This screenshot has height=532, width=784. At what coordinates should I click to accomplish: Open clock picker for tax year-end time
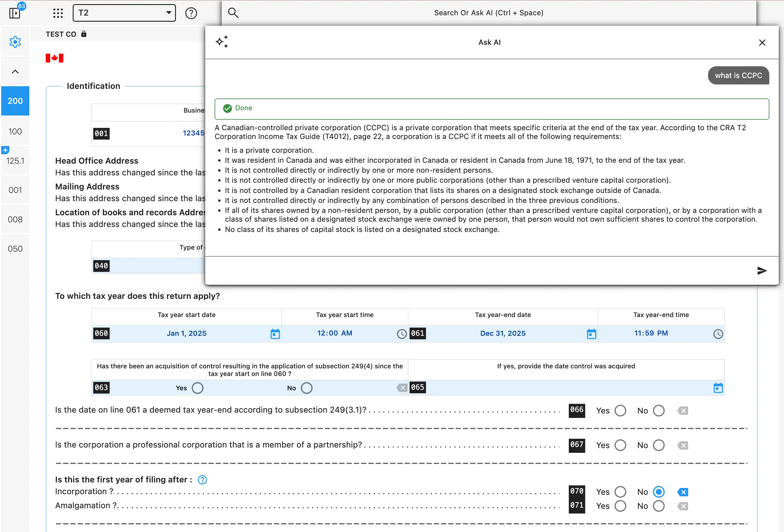pos(718,334)
